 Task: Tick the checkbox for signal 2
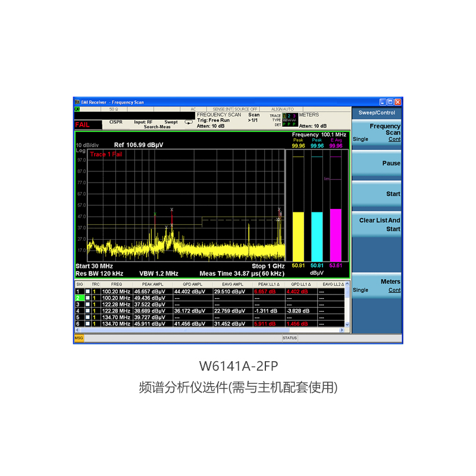pyautogui.click(x=87, y=298)
